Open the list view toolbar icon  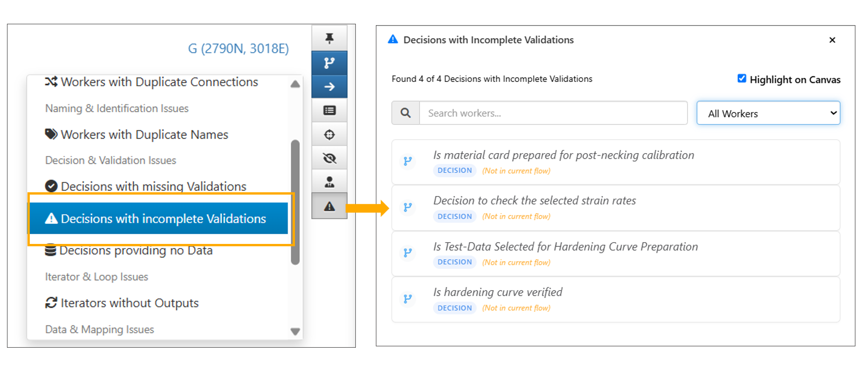(x=329, y=110)
